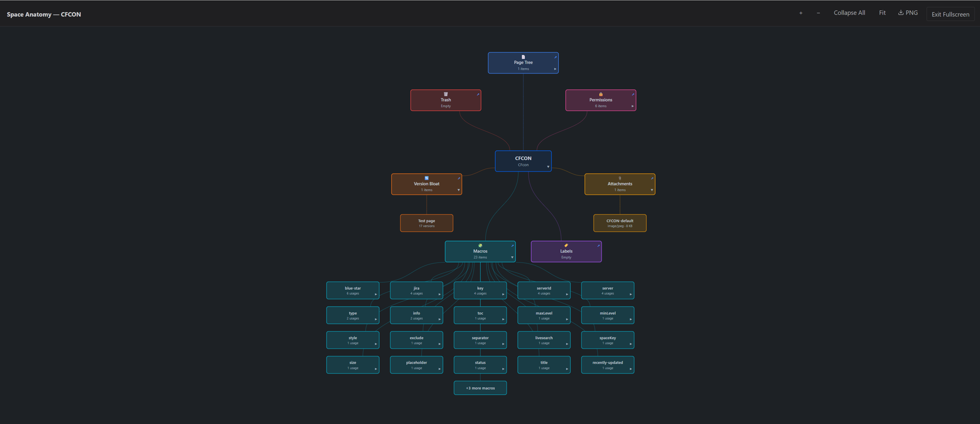The height and width of the screenshot is (424, 980).
Task: Open Attachments via its link arrow icon
Action: point(652,179)
